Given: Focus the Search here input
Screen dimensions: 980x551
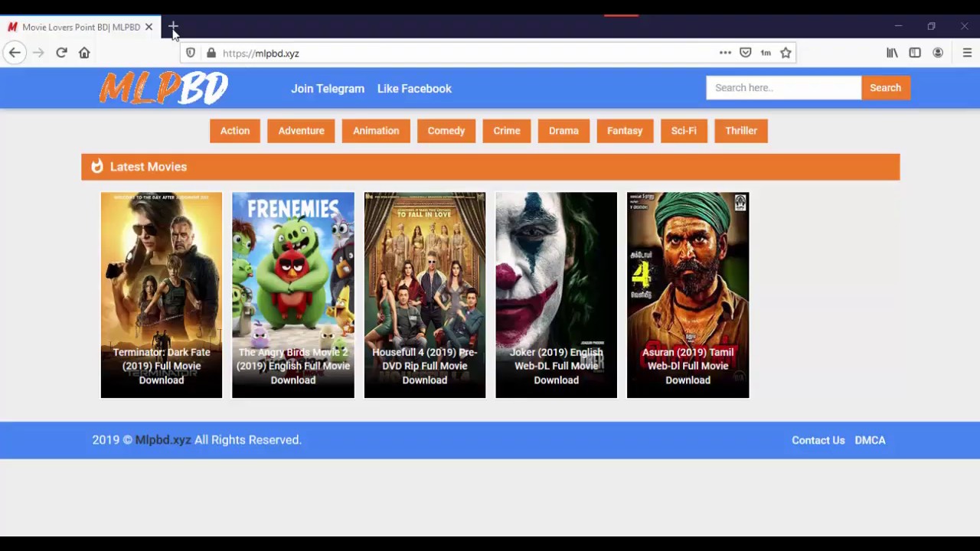Looking at the screenshot, I should point(783,87).
